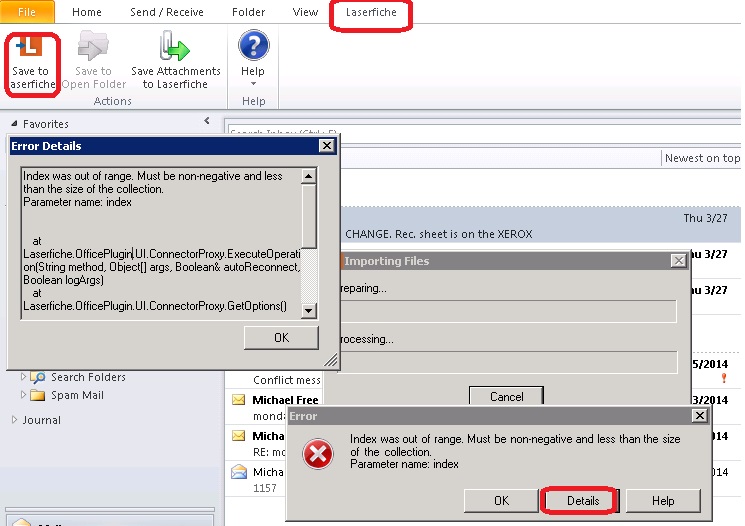Click envelope icon of Michael Free email

coord(239,400)
